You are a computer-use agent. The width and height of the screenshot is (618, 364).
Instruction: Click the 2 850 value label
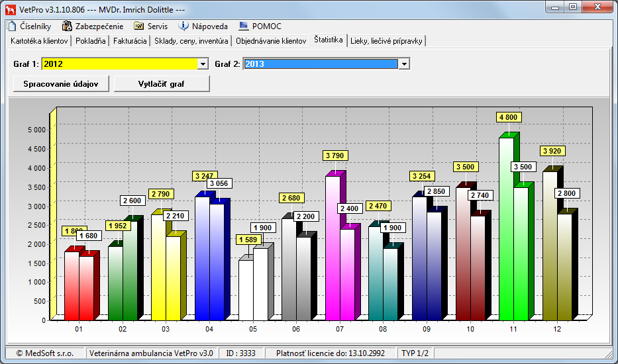tap(437, 191)
